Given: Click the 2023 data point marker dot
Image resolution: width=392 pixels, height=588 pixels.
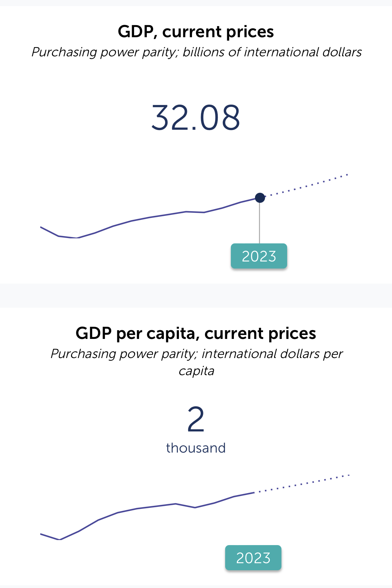Looking at the screenshot, I should (x=260, y=198).
